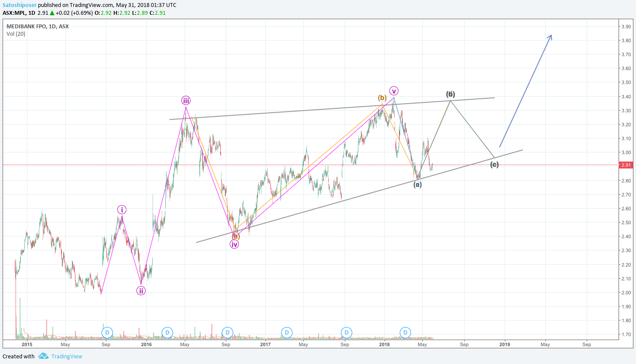Select the dividend marker in early 2016
Image resolution: width=636 pixels, height=364 pixels.
[167, 333]
